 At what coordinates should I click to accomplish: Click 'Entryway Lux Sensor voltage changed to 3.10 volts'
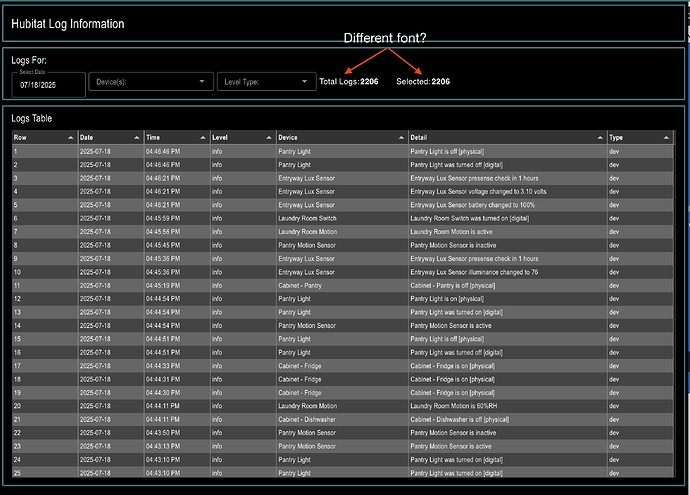pyautogui.click(x=478, y=192)
